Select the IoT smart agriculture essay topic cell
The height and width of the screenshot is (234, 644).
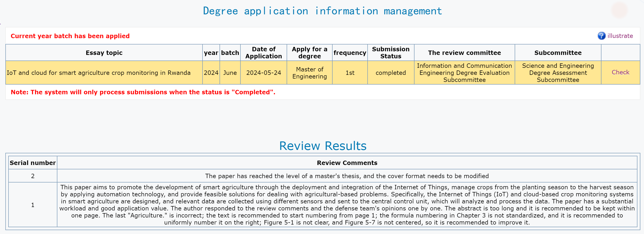(x=98, y=73)
